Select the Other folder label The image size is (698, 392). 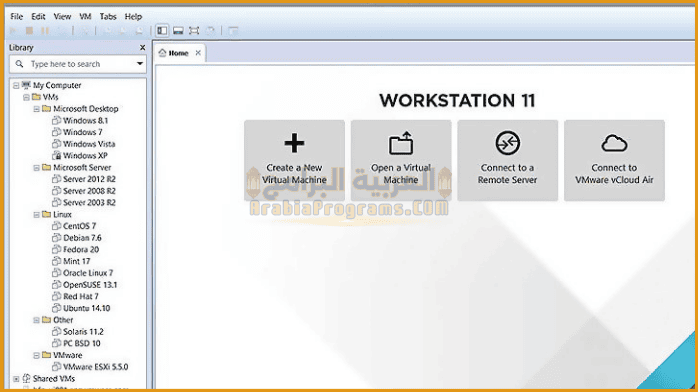[x=63, y=320]
